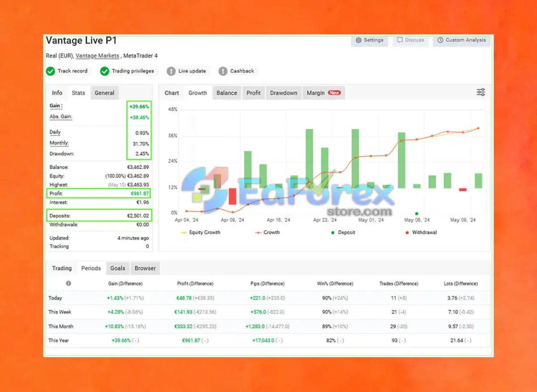Open Custom Analysis
Viewport: 537px width, 392px height.
[461, 40]
